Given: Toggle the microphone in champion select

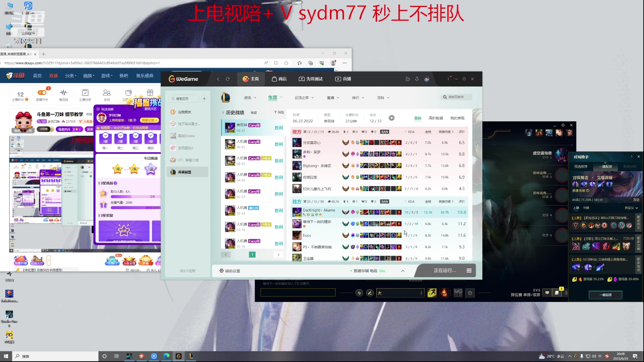Looking at the screenshot, I should point(566,293).
